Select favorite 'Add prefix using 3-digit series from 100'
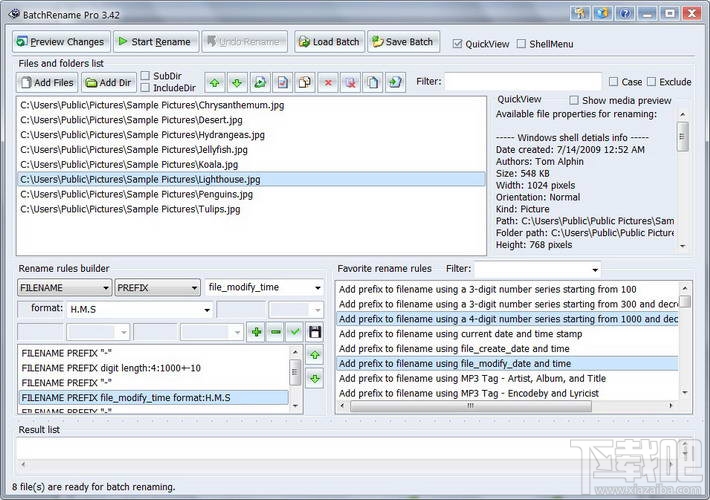 (x=507, y=289)
